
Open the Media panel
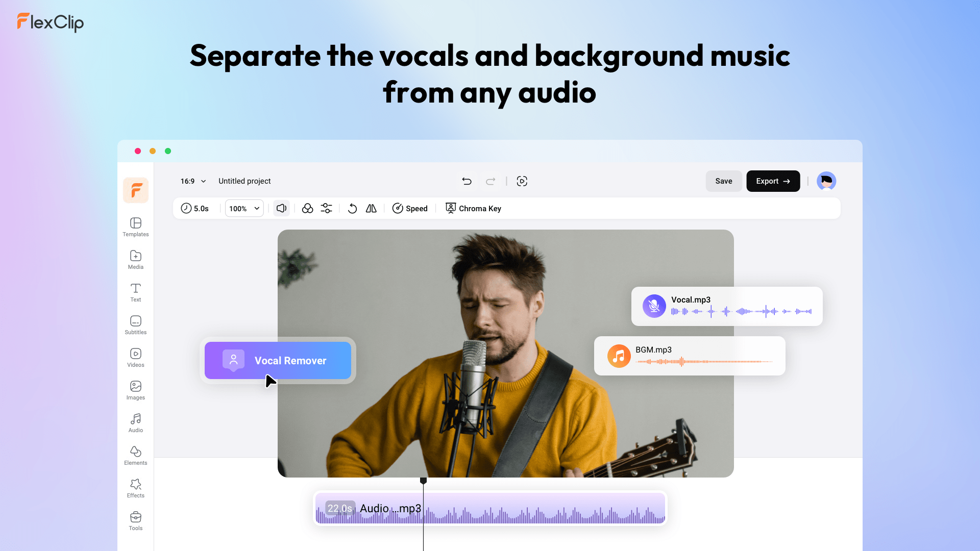pos(135,259)
